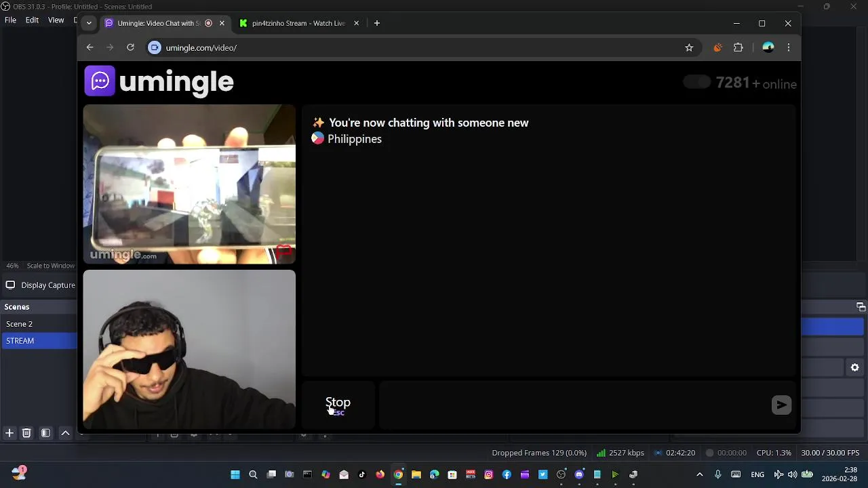Click the Philippines country label
The width and height of the screenshot is (868, 488).
tap(355, 139)
